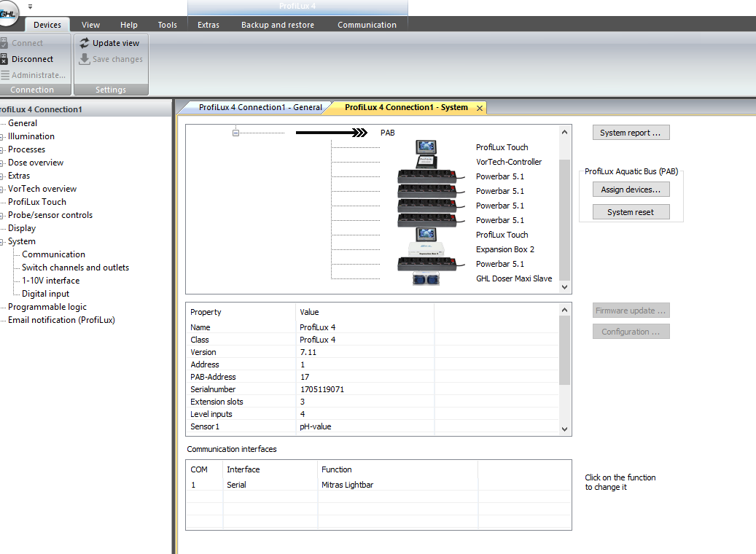Expand the Dose overview tree node
The image size is (756, 554).
pos(2,163)
